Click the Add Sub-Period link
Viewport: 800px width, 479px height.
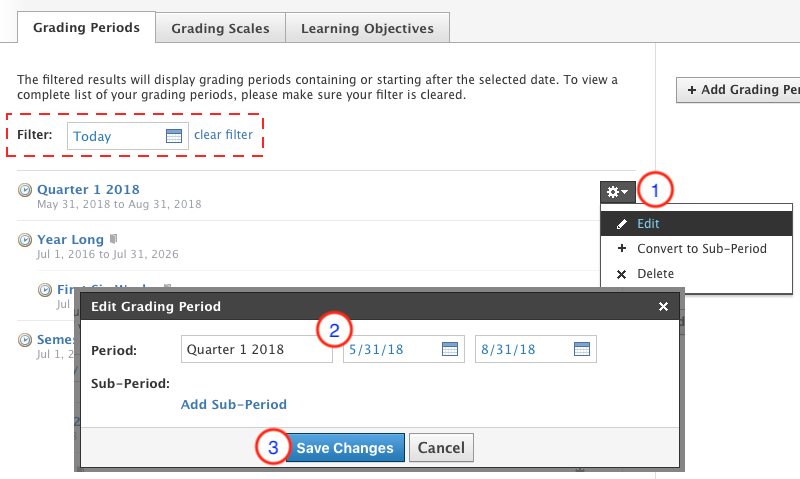(234, 405)
